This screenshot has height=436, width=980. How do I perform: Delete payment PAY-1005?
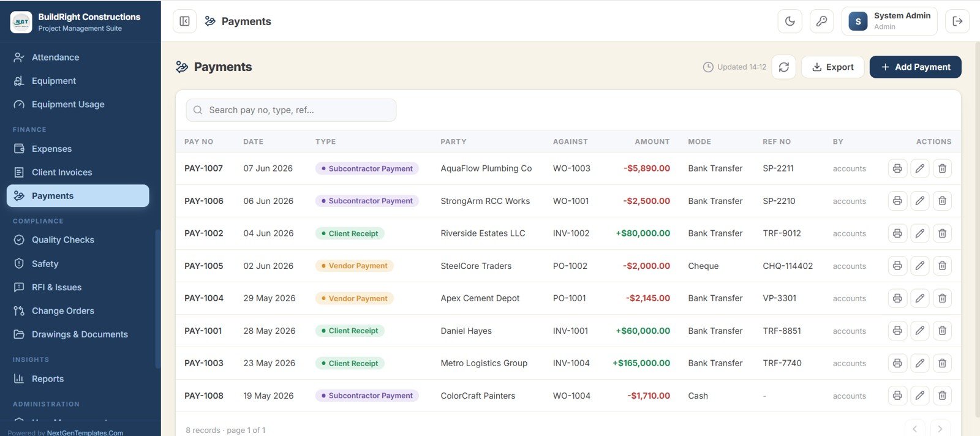(942, 266)
